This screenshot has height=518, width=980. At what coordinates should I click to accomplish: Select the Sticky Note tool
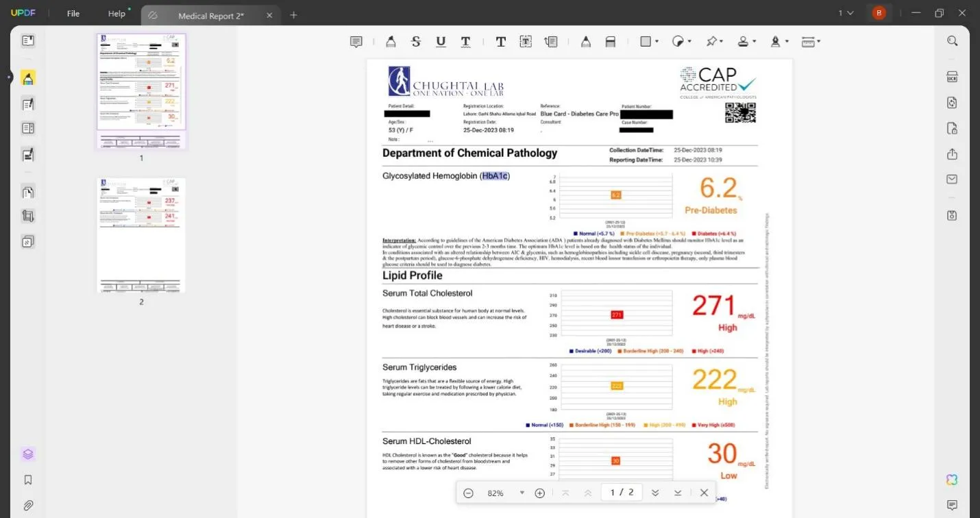coord(356,42)
